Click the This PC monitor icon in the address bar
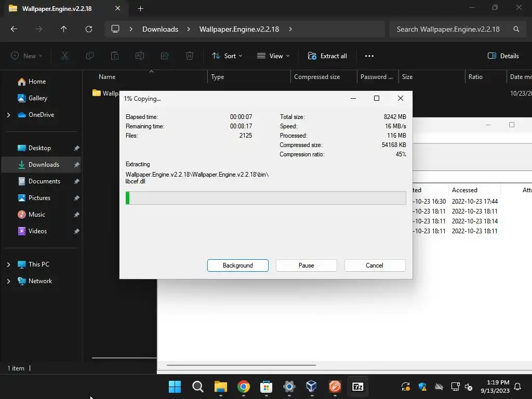Viewport: 532px width, 399px height. pyautogui.click(x=115, y=29)
